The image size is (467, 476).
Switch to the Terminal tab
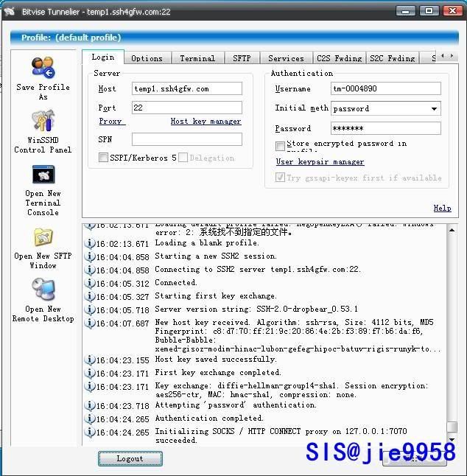[x=197, y=58]
